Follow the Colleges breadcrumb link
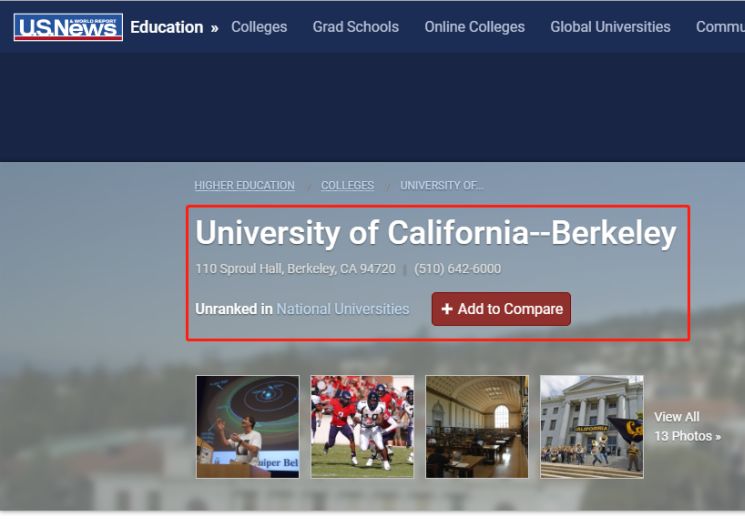Viewport: 745px width, 526px height. pos(347,185)
